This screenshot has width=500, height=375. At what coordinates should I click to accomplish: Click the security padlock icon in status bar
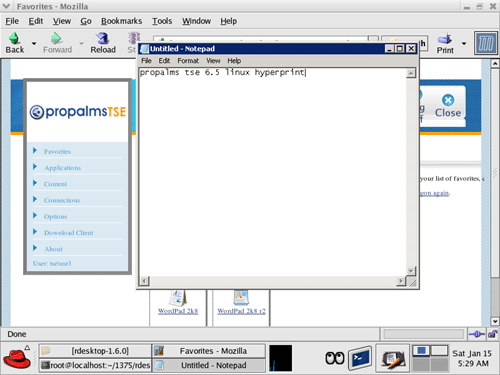coord(493,334)
